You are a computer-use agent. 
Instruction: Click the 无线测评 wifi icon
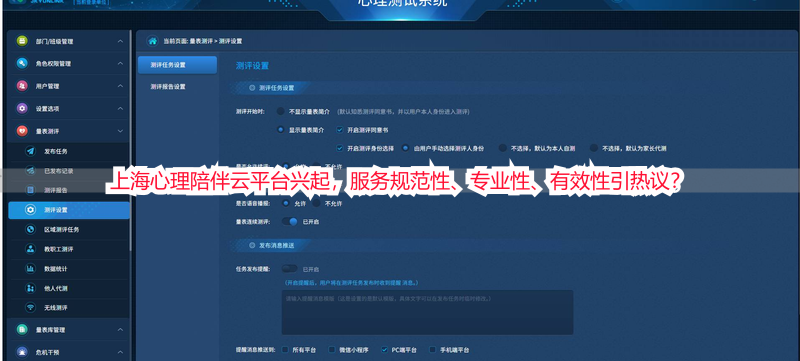(31, 307)
